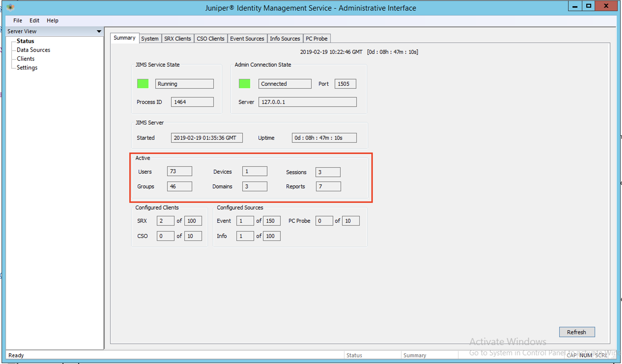Maximize the JIMS window
This screenshot has height=364, width=622.
coord(589,6)
